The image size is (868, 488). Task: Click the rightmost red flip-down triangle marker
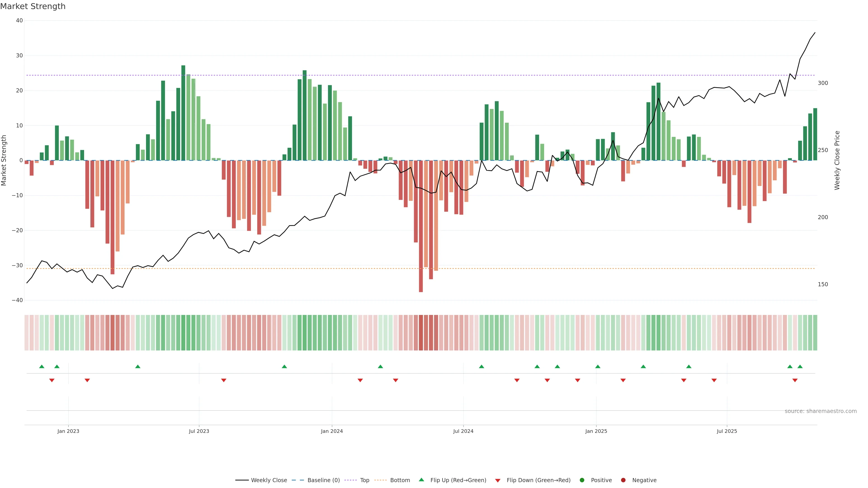pos(795,380)
